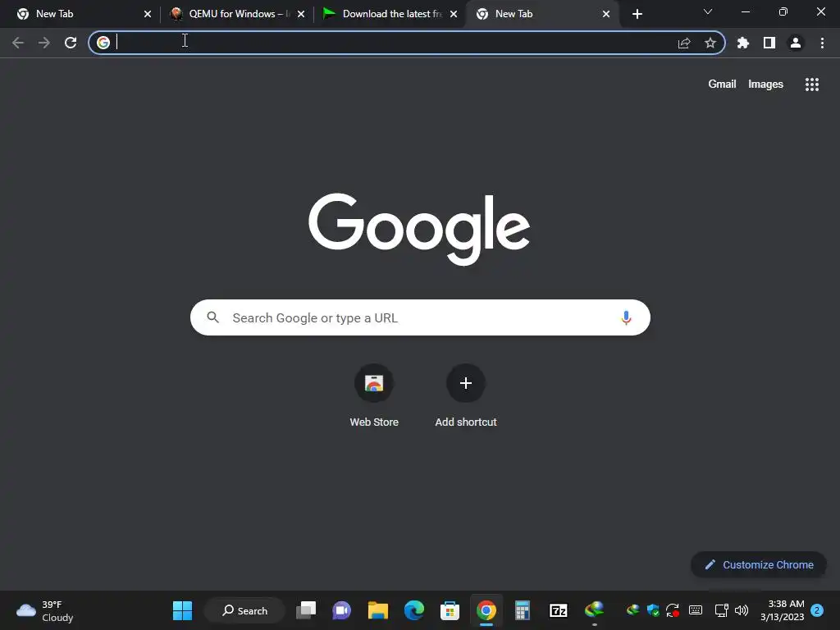Open the volume control in system tray
The image size is (840, 630).
pos(742,610)
